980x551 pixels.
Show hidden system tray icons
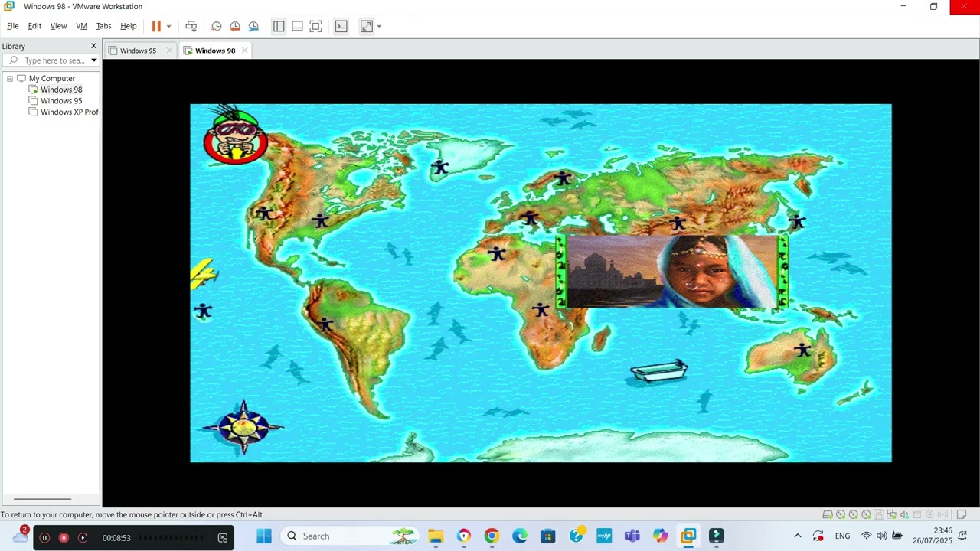pos(797,536)
